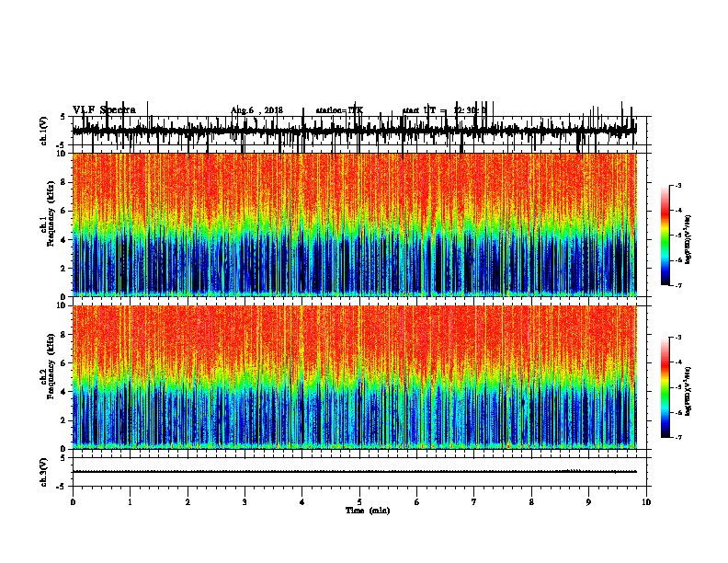Click the ch.2 spectrogram color scale bar
Image resolution: width=728 pixels, height=563 pixels.
click(x=665, y=387)
